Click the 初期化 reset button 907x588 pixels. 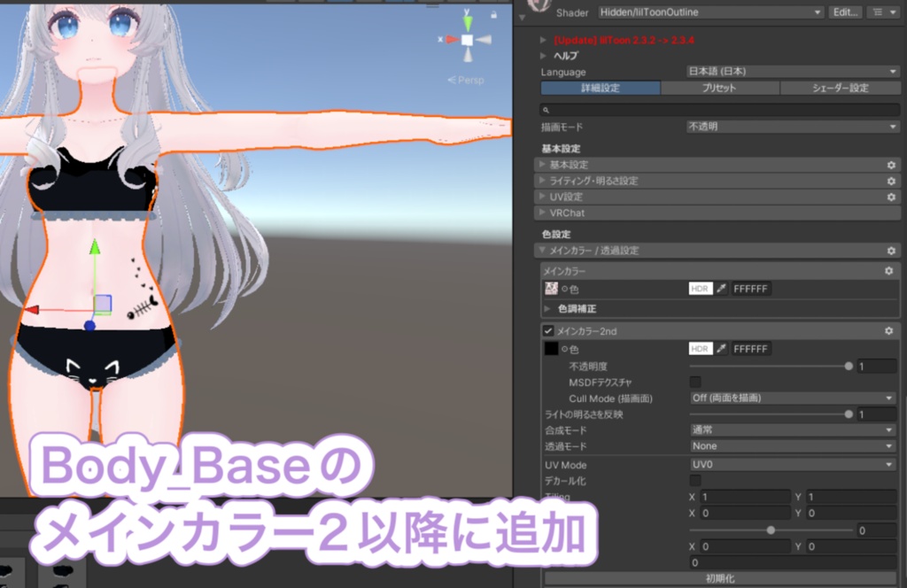[719, 578]
